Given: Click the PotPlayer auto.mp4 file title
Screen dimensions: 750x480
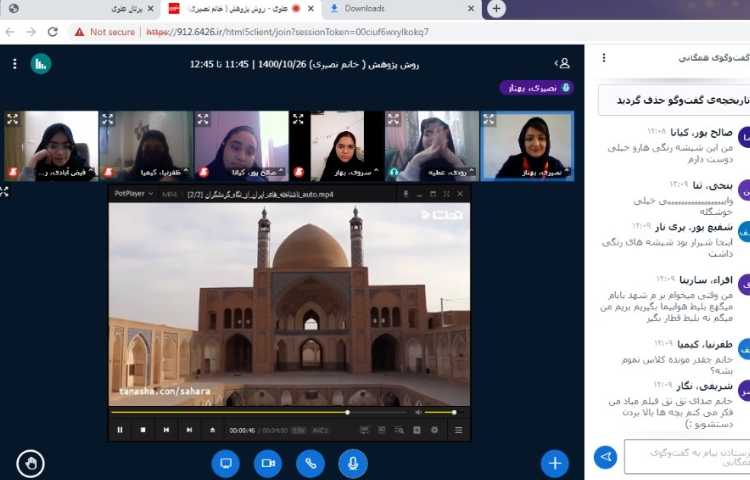Looking at the screenshot, I should (260, 195).
